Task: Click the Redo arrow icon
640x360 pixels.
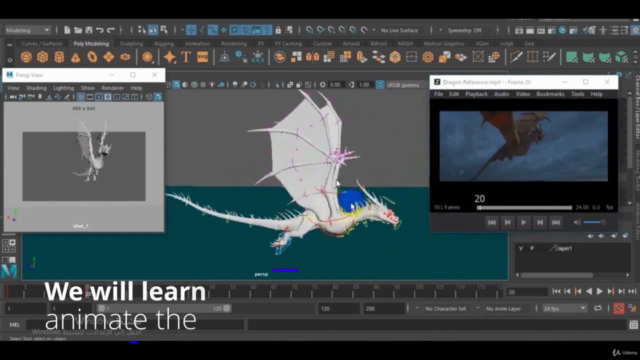Action: coord(111,30)
